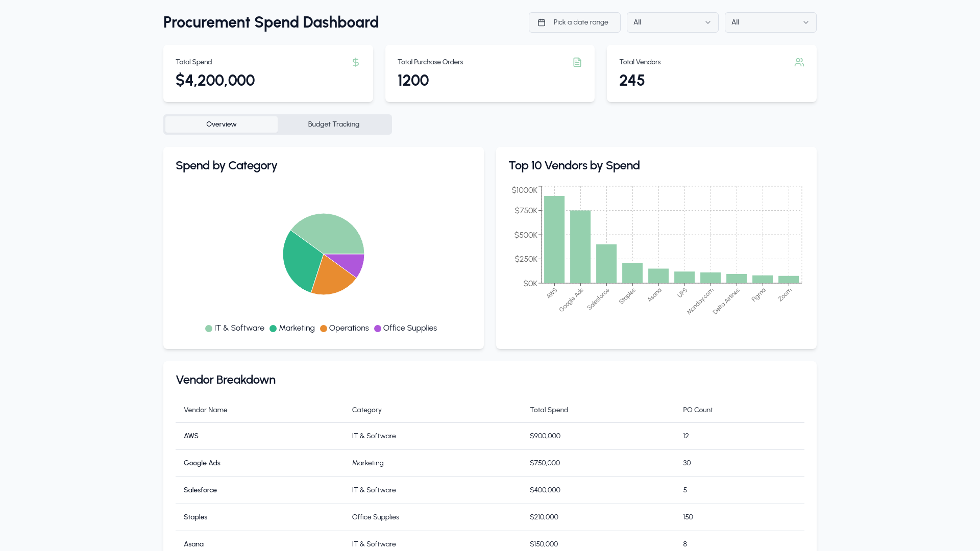Click the users icon on Total Vendors
Screen dimensions: 980x551
pyautogui.click(x=799, y=62)
